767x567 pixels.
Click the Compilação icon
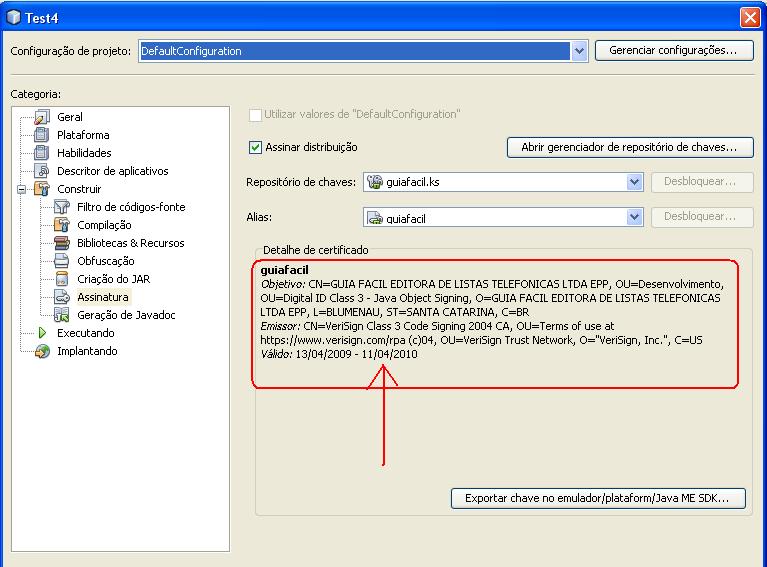click(62, 225)
